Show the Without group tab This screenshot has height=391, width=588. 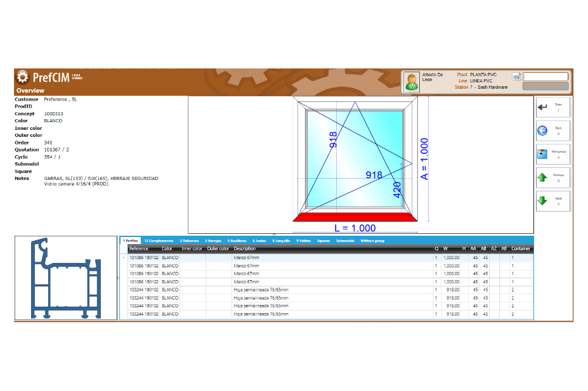[372, 241]
